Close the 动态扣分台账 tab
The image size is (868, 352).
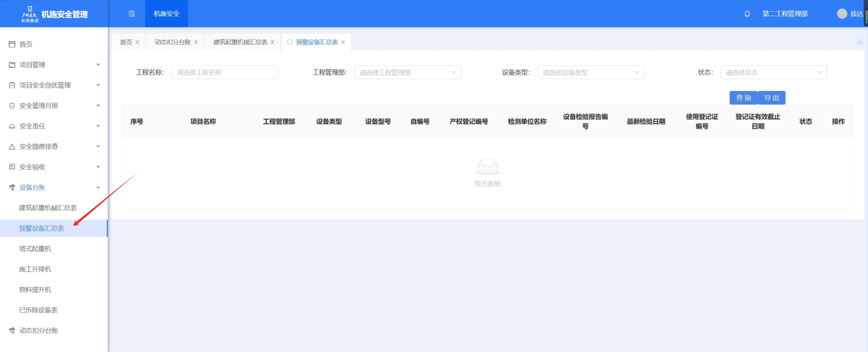196,42
